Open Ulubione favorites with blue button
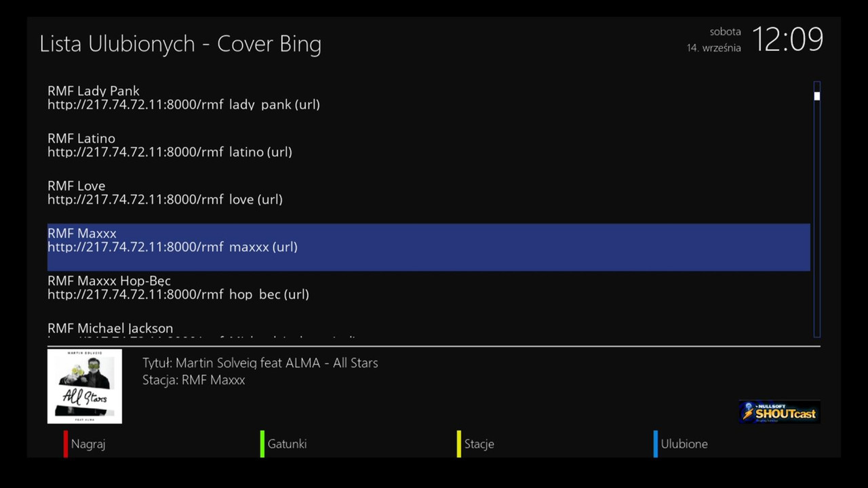Image resolution: width=868 pixels, height=488 pixels. pos(684,444)
